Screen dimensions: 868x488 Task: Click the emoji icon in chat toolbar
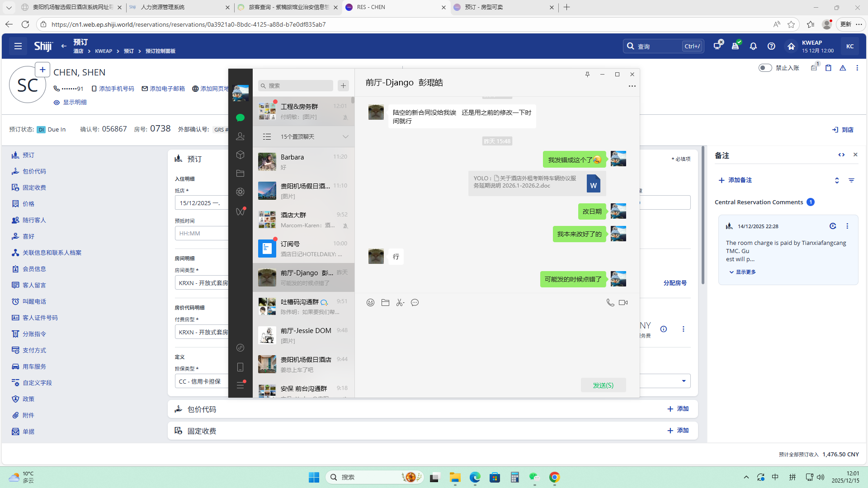[x=370, y=303]
